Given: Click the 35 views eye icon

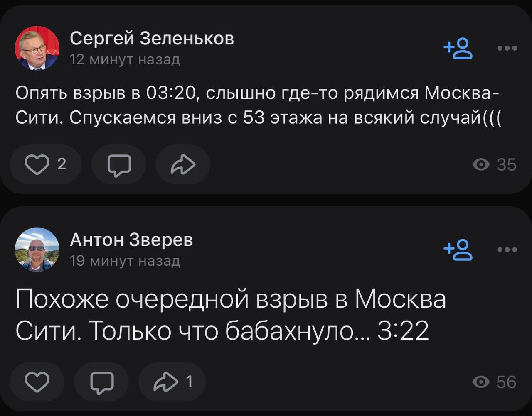Looking at the screenshot, I should [x=481, y=165].
